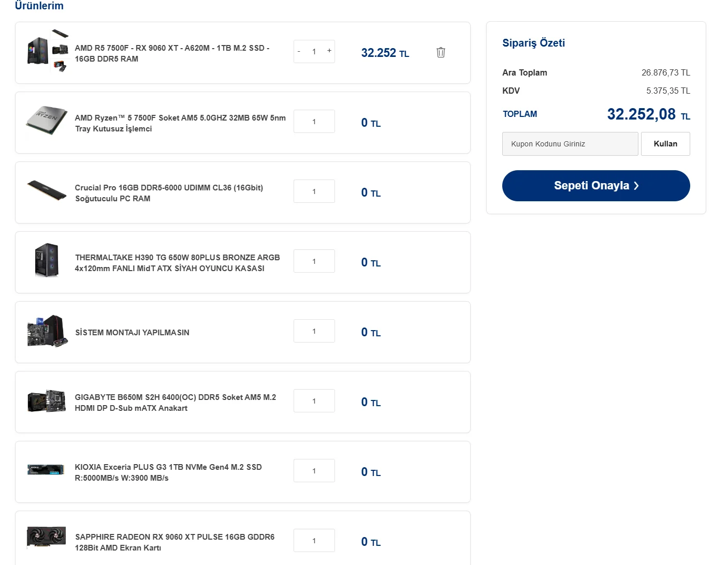
Task: Open the AMD Ryzen 5 7500F processor image
Action: click(x=47, y=121)
